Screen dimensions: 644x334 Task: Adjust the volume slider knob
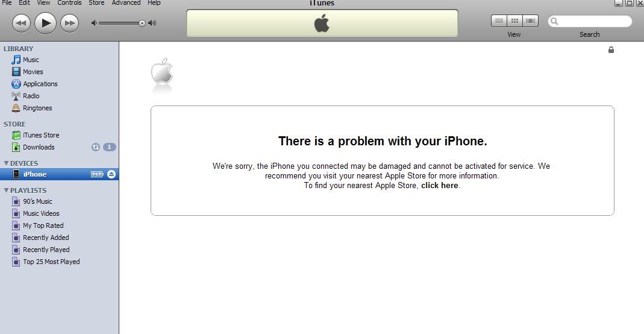[142, 23]
